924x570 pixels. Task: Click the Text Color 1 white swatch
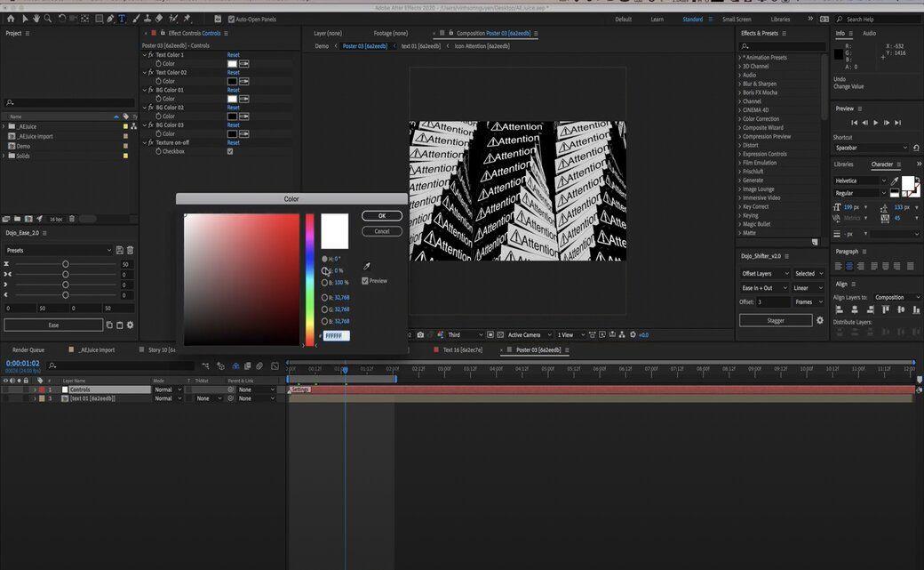232,64
